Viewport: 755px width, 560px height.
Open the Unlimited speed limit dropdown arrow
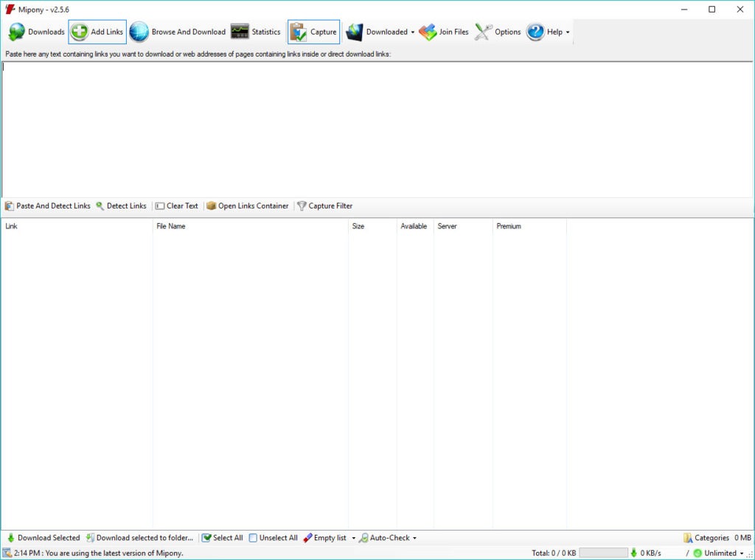click(742, 553)
